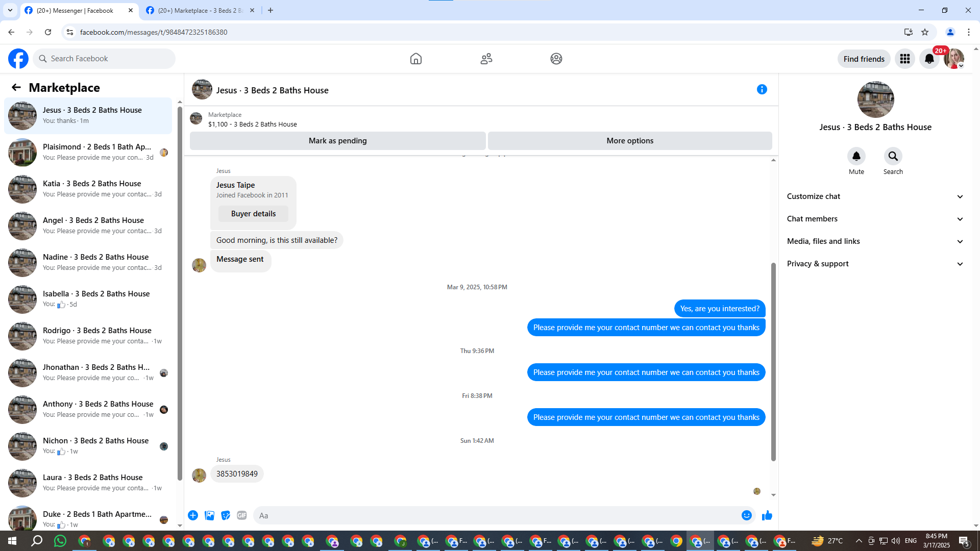Image resolution: width=980 pixels, height=551 pixels.
Task: Switch to the Marketplace 3 Beds browser tab
Action: tap(199, 10)
